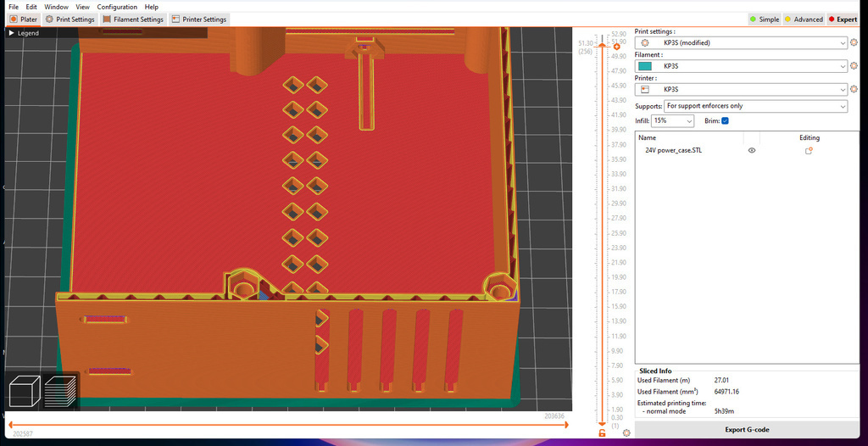Click the Export G-code button
This screenshot has width=868, height=446.
(x=746, y=430)
